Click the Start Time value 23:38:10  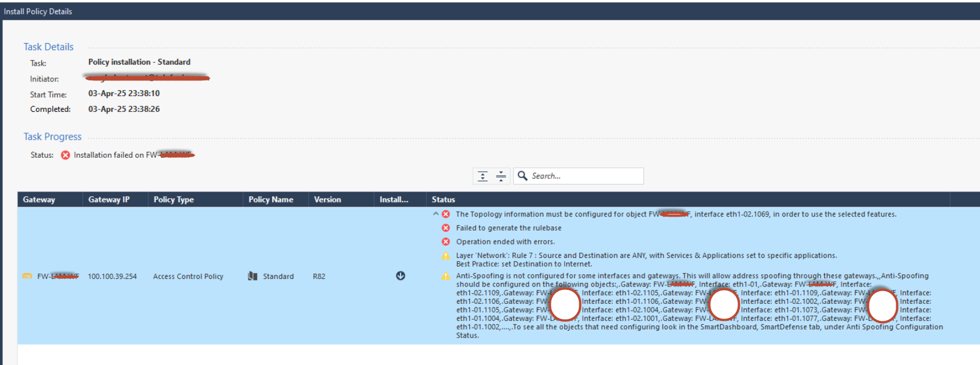tap(124, 93)
